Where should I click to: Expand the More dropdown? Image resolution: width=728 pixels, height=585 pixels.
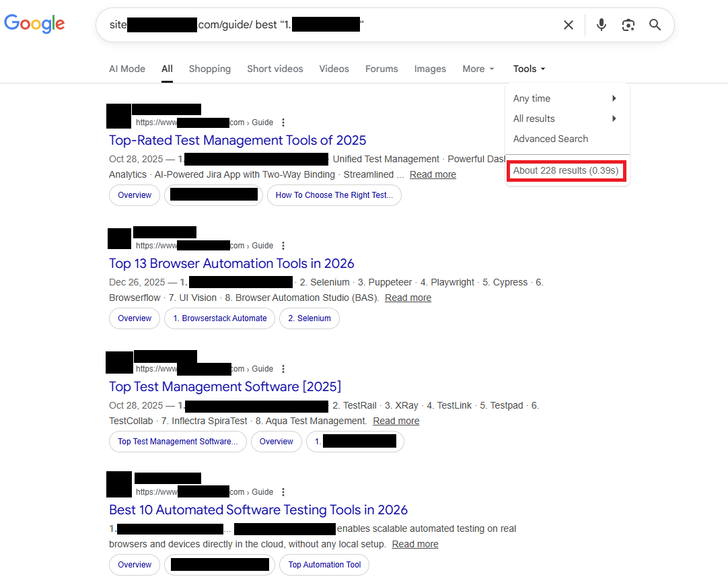point(478,69)
